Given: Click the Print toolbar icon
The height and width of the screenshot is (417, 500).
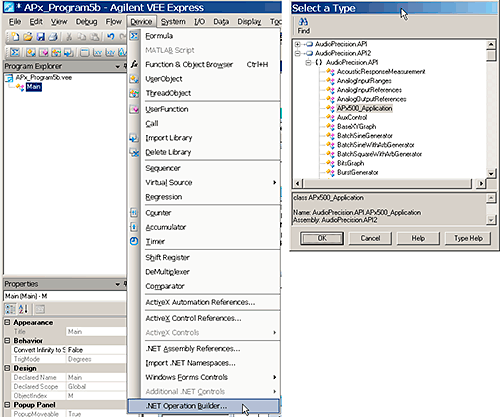Looking at the screenshot, I should click(53, 36).
